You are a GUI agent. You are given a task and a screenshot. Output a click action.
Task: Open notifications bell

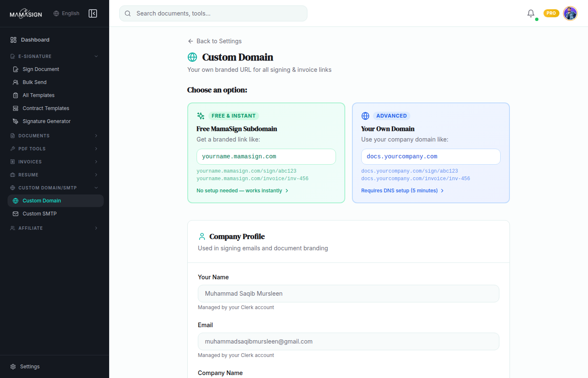[531, 13]
